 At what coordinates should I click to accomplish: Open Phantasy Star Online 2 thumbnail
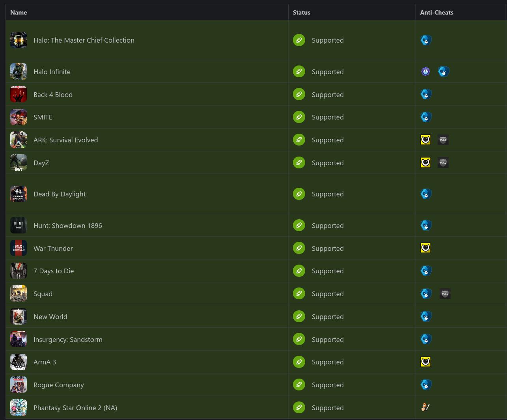[19, 407]
